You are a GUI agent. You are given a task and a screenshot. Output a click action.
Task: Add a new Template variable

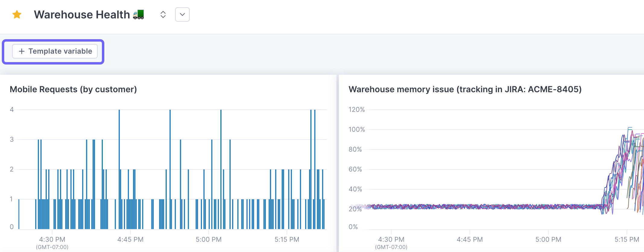[55, 51]
